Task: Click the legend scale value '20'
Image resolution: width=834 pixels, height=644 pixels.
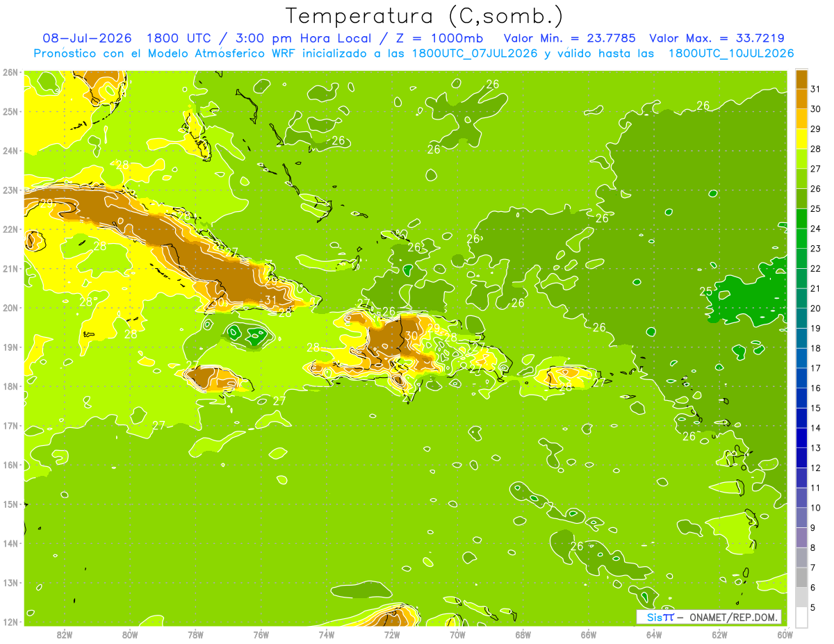Action: point(816,308)
